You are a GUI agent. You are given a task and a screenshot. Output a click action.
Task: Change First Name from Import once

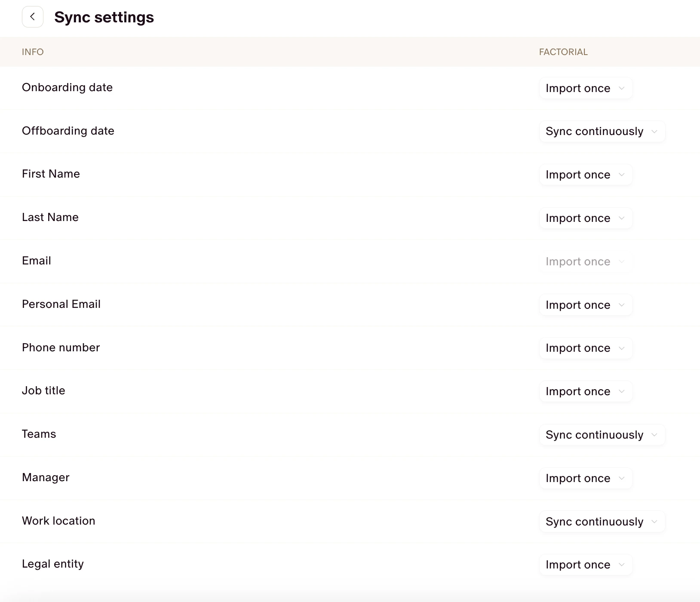585,175
